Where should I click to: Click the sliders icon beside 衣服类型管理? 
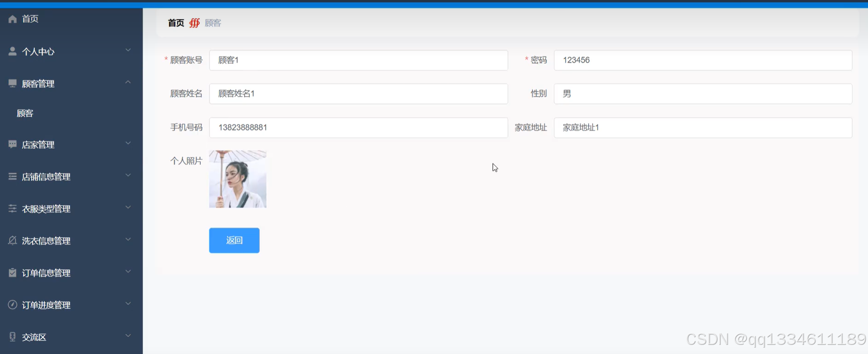click(x=12, y=208)
